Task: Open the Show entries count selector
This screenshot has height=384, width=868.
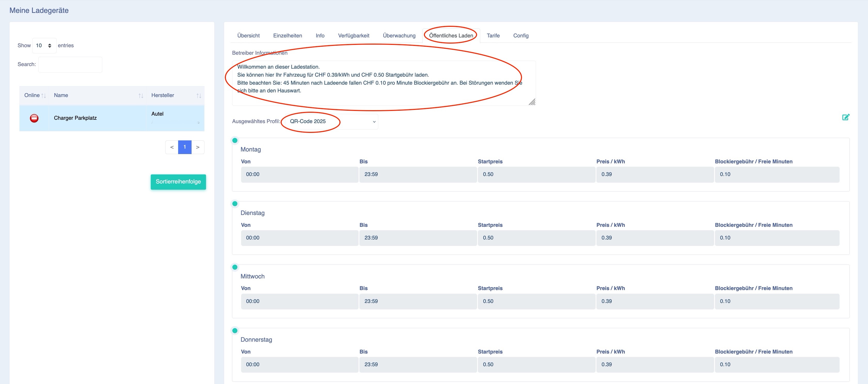Action: tap(44, 45)
